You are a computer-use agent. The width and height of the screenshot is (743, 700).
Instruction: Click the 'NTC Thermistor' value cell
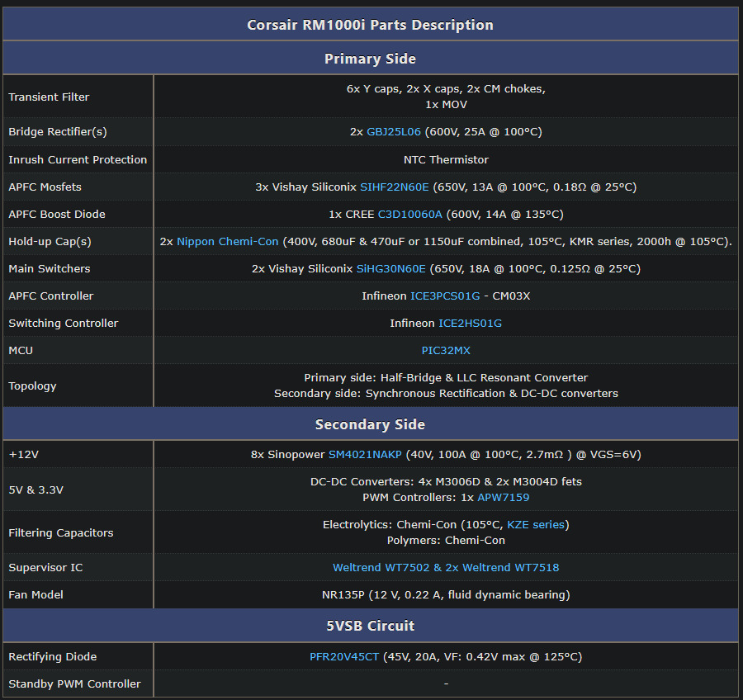coord(446,159)
